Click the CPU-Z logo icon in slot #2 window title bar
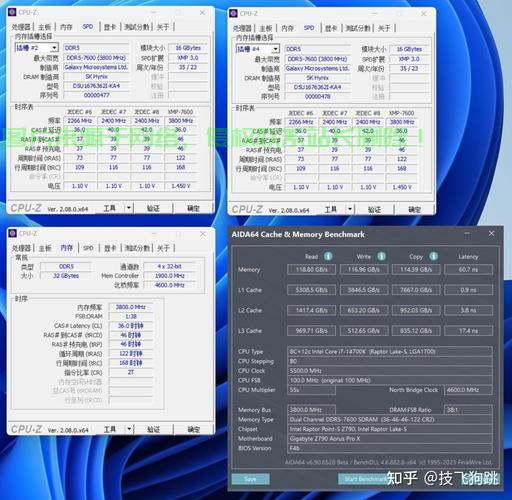Screen dimensions: 512x500 click(x=12, y=12)
